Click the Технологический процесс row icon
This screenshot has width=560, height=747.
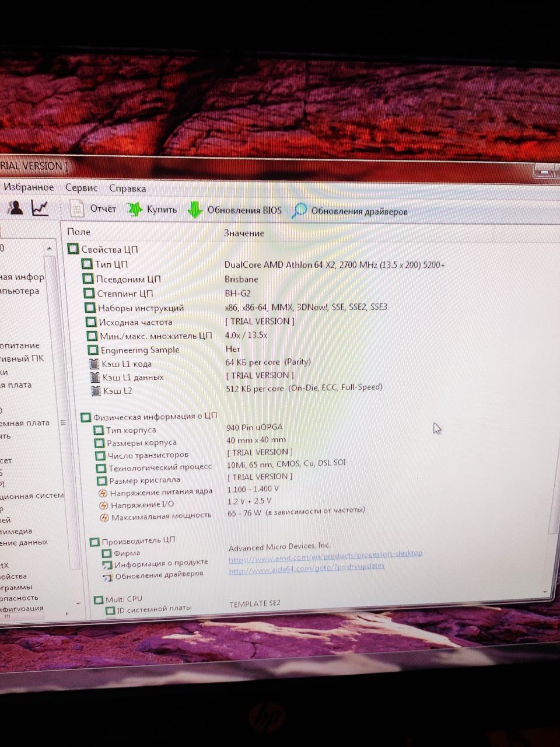point(101,468)
